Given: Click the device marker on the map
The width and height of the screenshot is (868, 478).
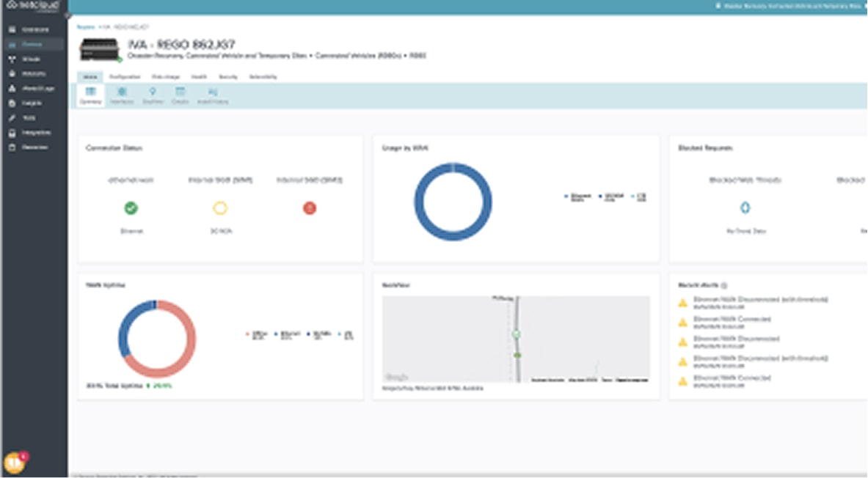Looking at the screenshot, I should click(516, 334).
